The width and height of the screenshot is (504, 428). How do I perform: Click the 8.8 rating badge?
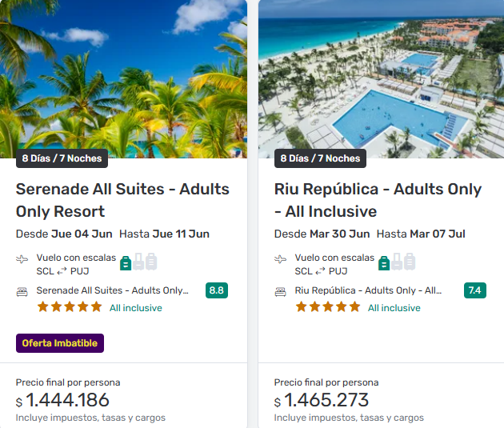pos(216,290)
